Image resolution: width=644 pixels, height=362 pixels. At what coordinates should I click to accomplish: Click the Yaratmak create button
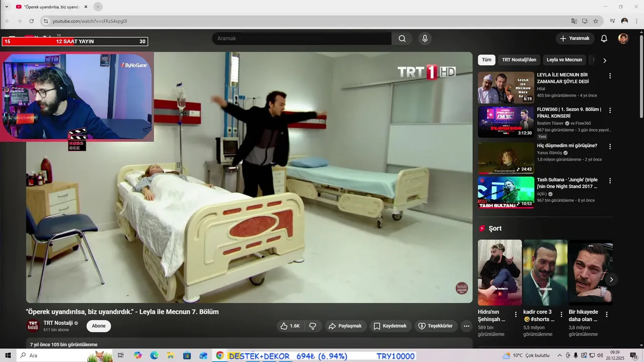(x=575, y=38)
